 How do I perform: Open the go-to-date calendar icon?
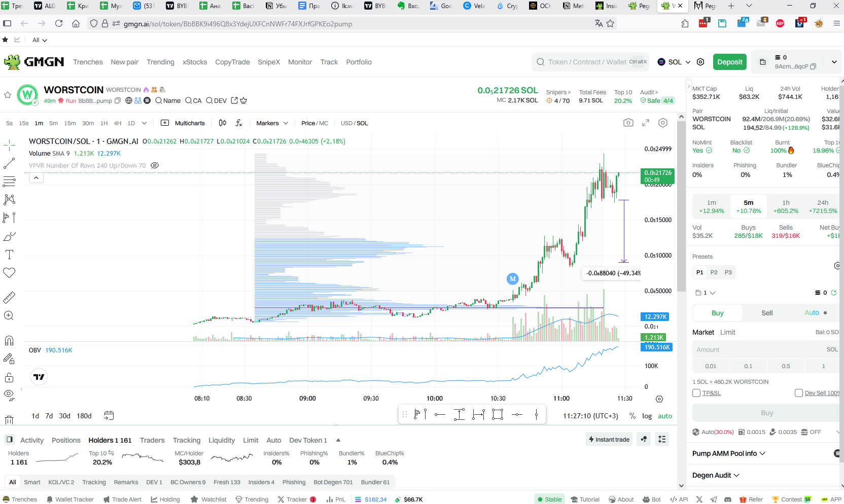point(109,416)
